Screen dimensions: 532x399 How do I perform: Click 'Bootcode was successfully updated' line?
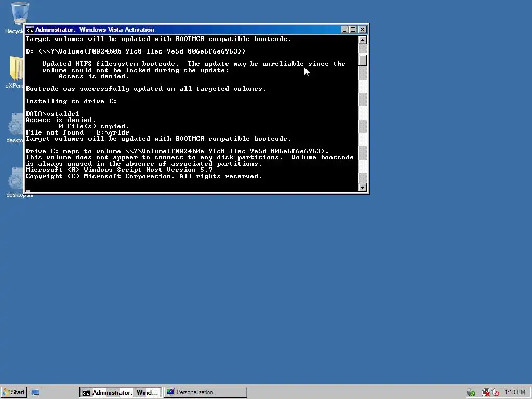(146, 89)
